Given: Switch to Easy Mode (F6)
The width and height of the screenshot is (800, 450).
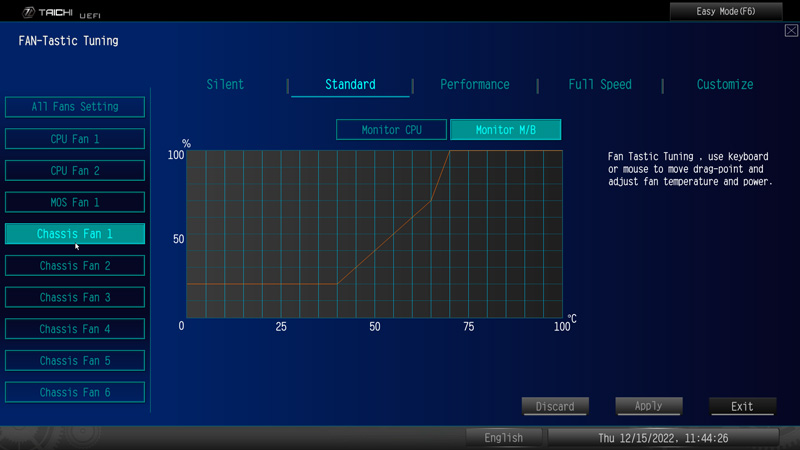Looking at the screenshot, I should [x=726, y=11].
